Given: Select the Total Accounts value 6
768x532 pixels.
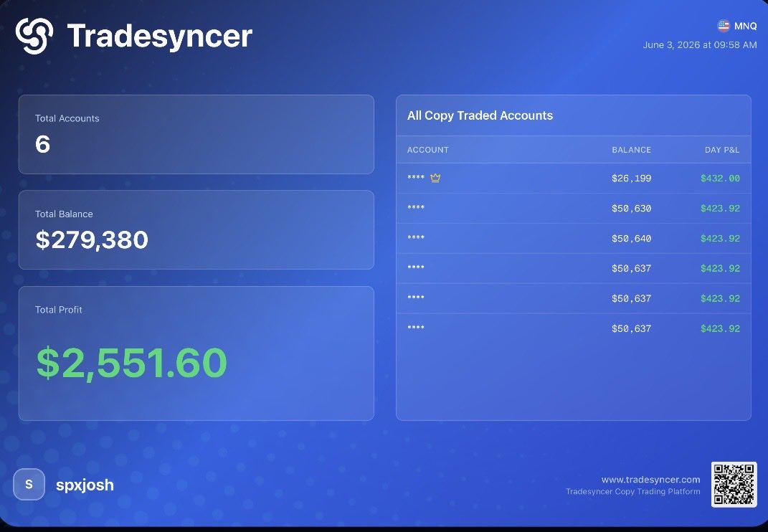Looking at the screenshot, I should pos(42,145).
